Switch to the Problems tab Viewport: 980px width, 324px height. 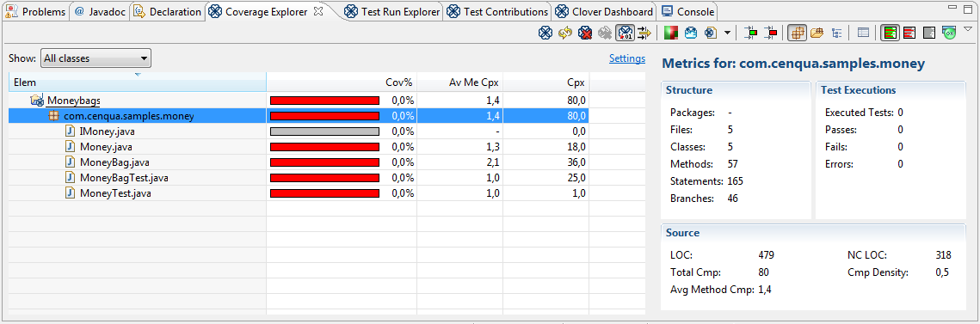pyautogui.click(x=36, y=12)
